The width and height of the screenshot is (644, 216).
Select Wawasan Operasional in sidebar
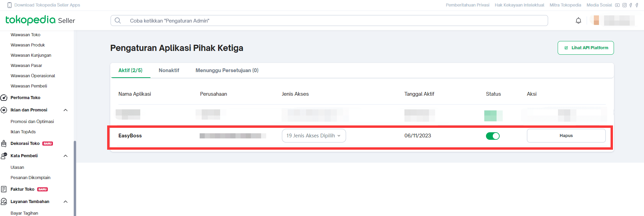[x=33, y=76]
